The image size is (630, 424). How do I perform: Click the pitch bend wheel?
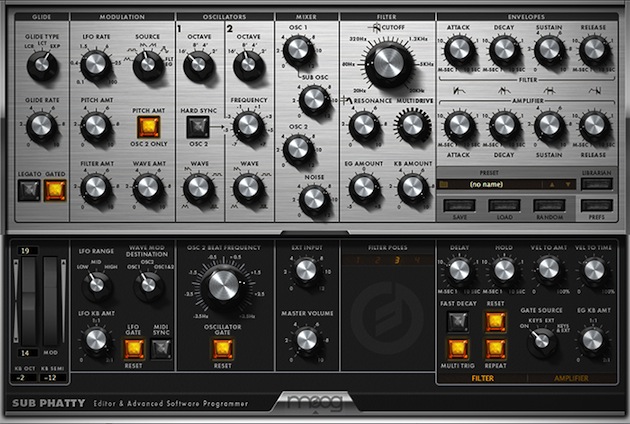pos(28,301)
